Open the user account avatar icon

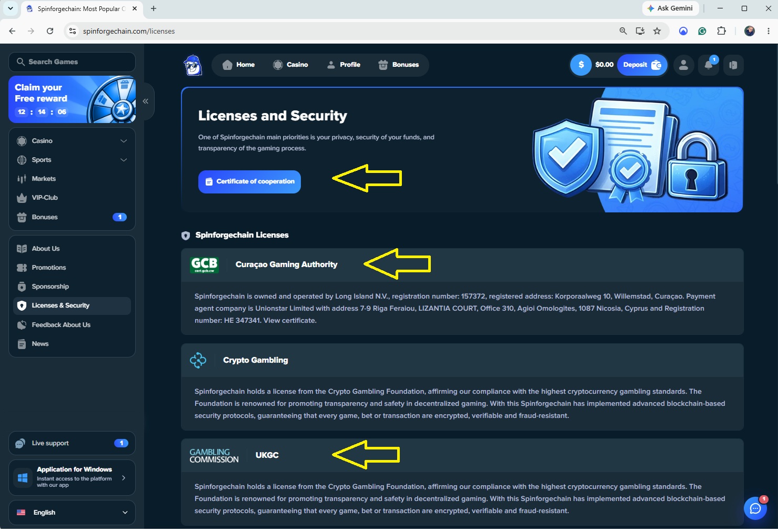click(683, 65)
